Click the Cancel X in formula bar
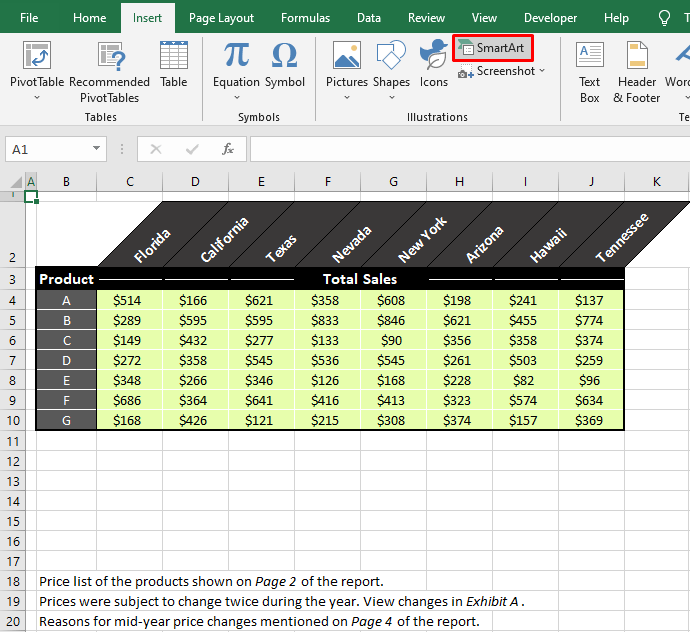Screen dimensions: 690x632 [x=156, y=149]
